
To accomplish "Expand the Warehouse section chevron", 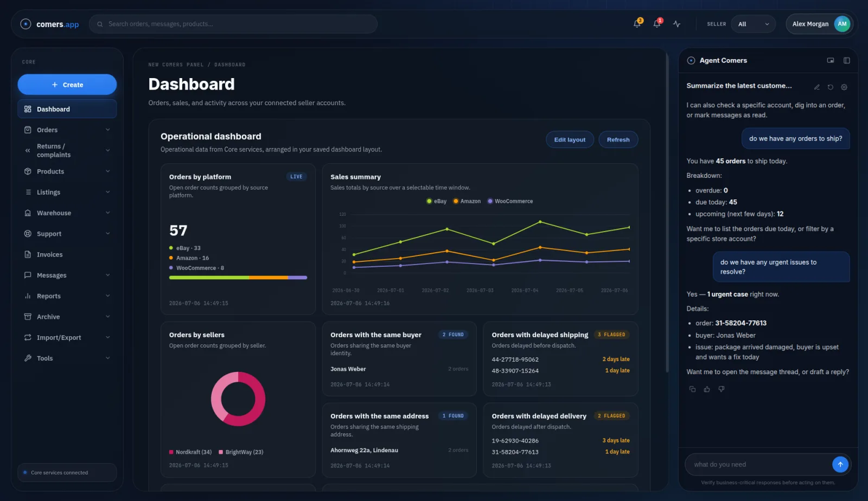I will [107, 213].
